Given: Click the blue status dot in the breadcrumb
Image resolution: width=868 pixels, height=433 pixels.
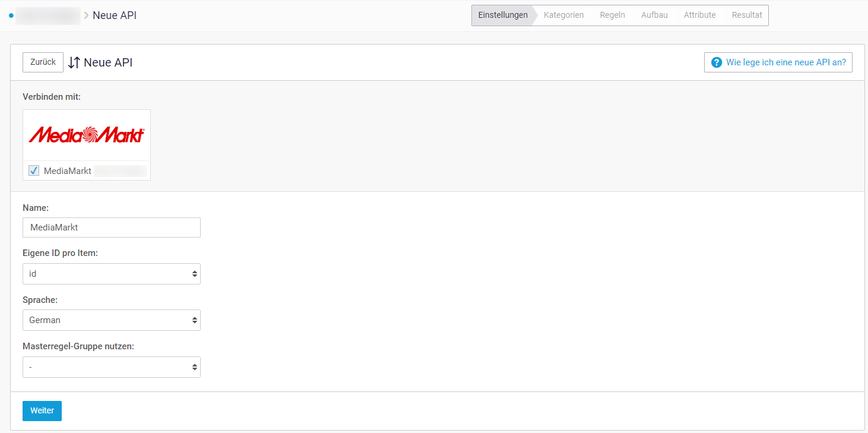Looking at the screenshot, I should 11,15.
